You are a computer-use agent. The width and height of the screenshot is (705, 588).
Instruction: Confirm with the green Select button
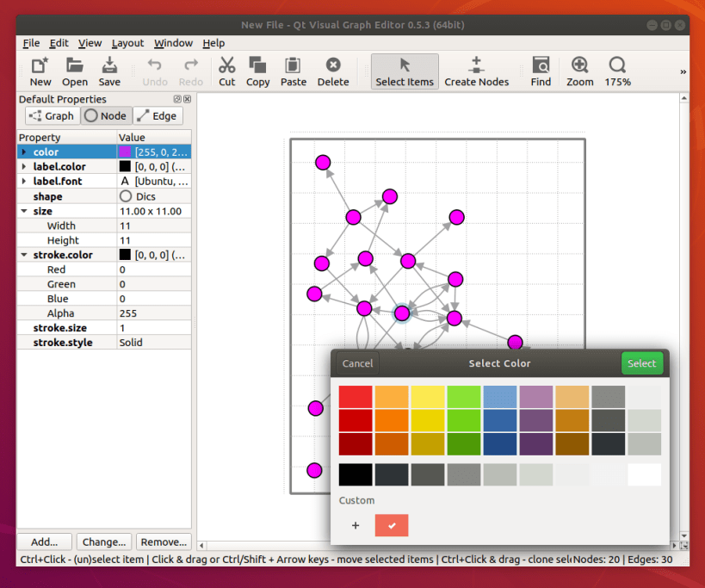coord(641,363)
